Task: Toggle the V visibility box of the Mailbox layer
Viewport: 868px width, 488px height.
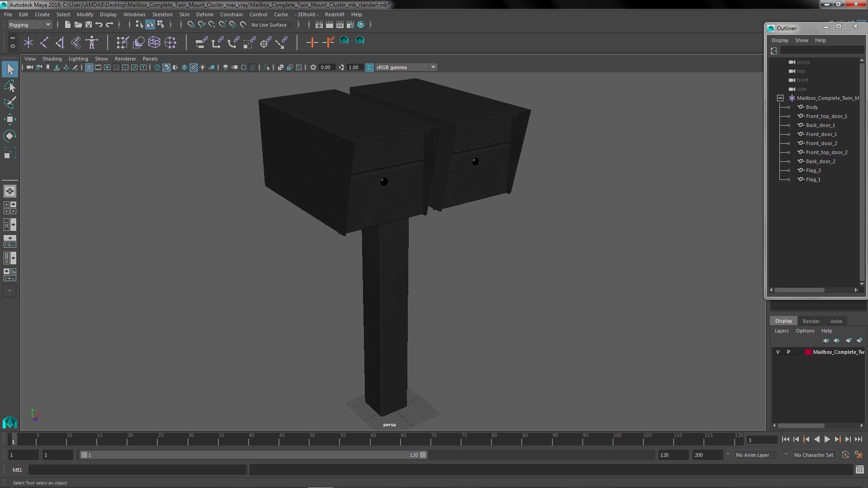Action: click(778, 352)
